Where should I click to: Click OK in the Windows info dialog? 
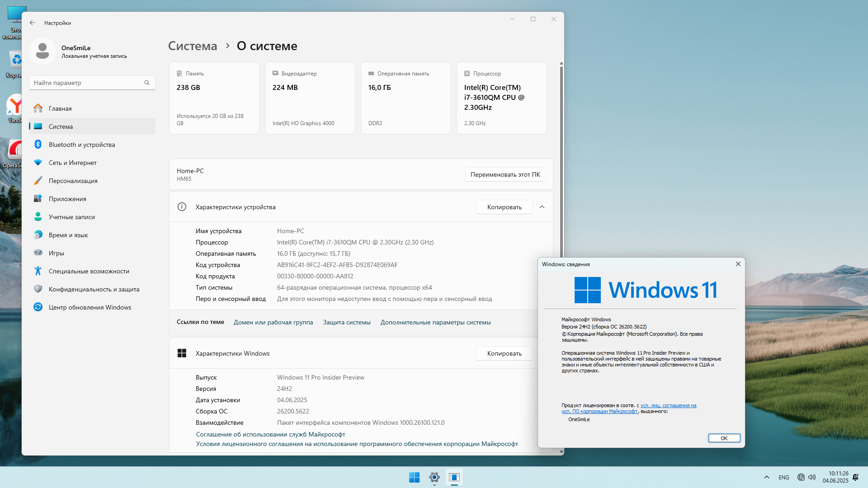pos(724,438)
